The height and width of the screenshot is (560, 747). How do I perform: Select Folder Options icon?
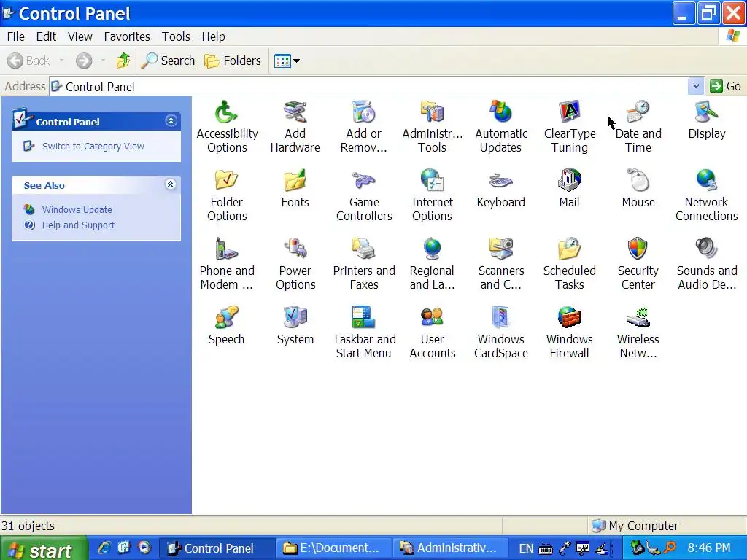[226, 181]
